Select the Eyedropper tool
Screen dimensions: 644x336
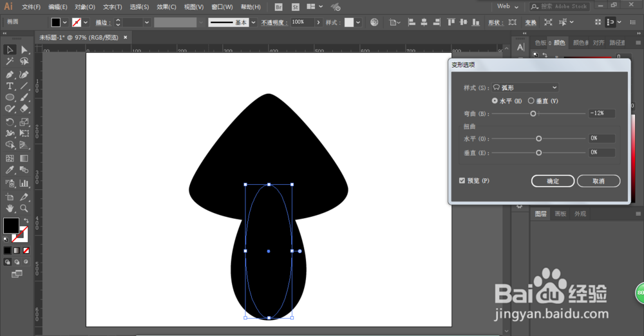coord(10,170)
